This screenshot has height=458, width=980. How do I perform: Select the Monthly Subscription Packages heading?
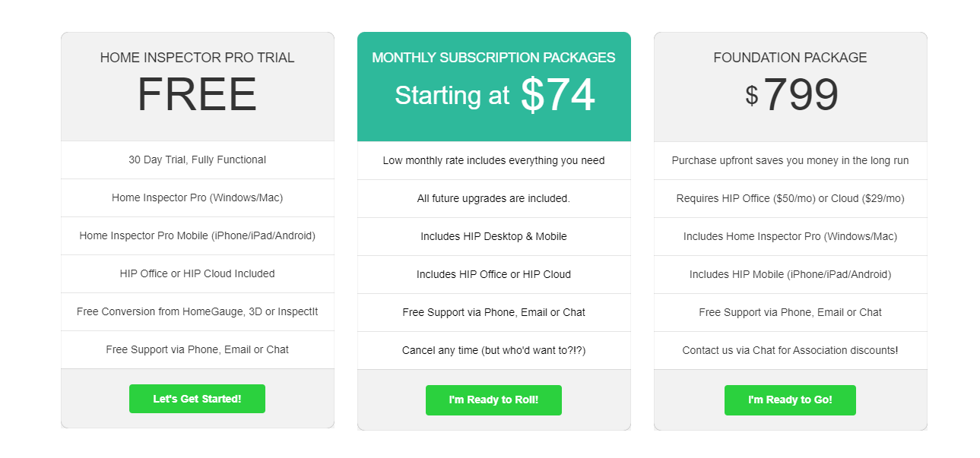point(493,58)
